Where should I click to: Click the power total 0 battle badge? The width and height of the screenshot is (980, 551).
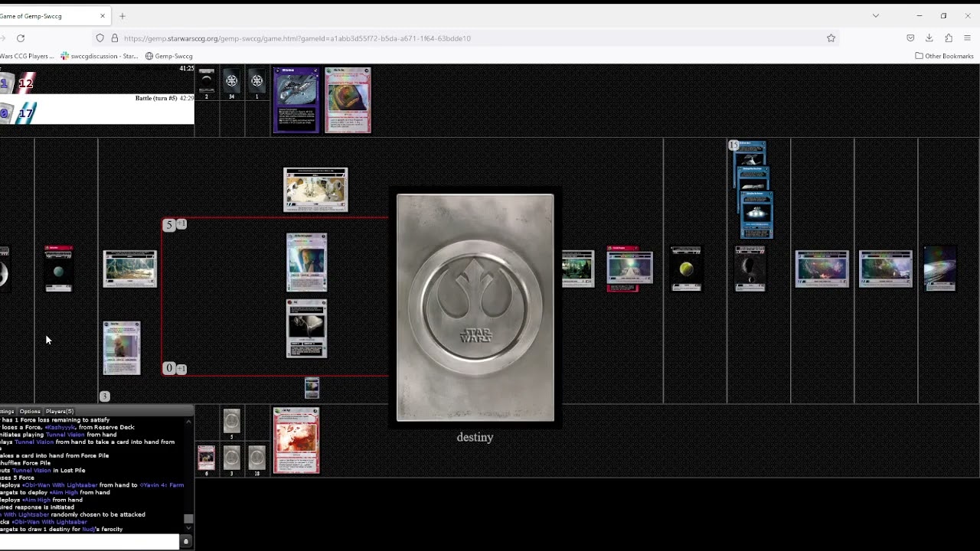pos(169,368)
